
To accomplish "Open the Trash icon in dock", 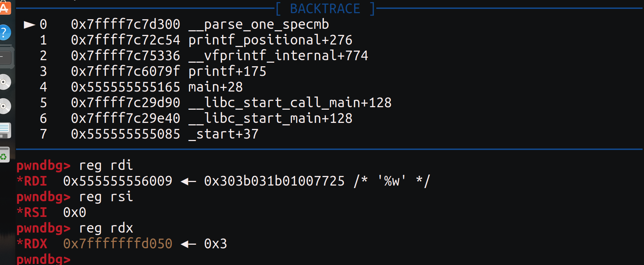I will point(4,155).
